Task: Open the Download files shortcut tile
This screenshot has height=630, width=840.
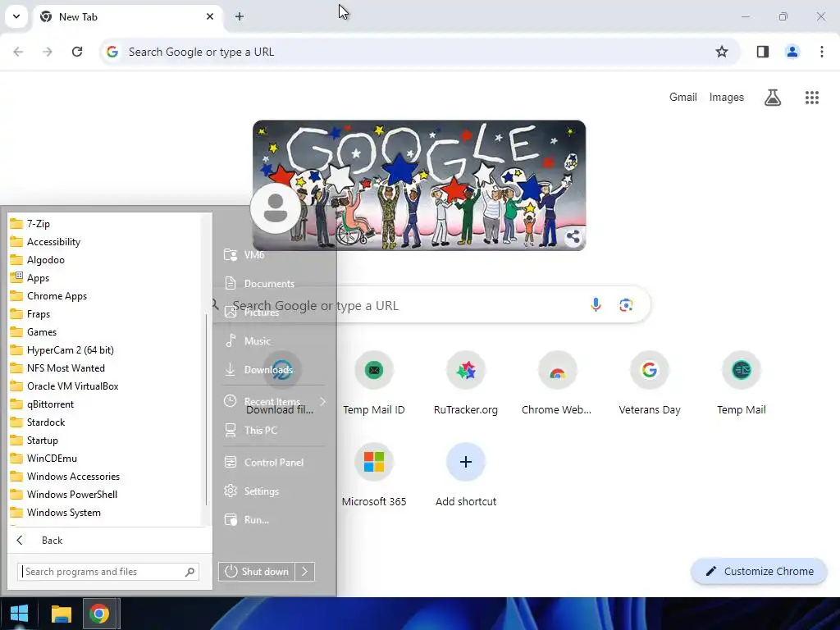Action: pos(282,383)
